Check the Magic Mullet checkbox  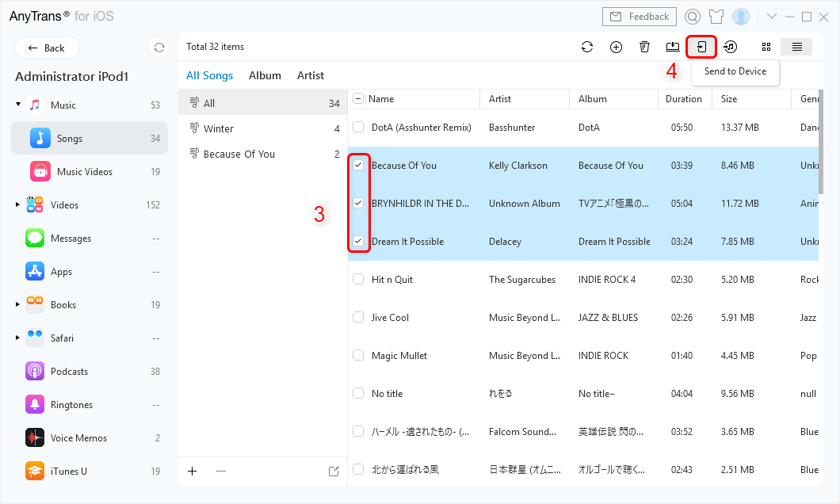[358, 355]
